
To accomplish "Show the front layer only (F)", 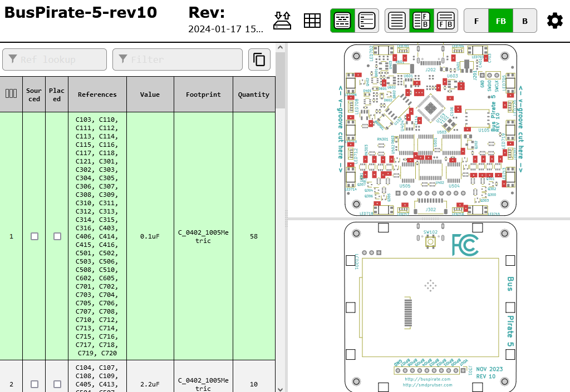I will click(x=476, y=21).
